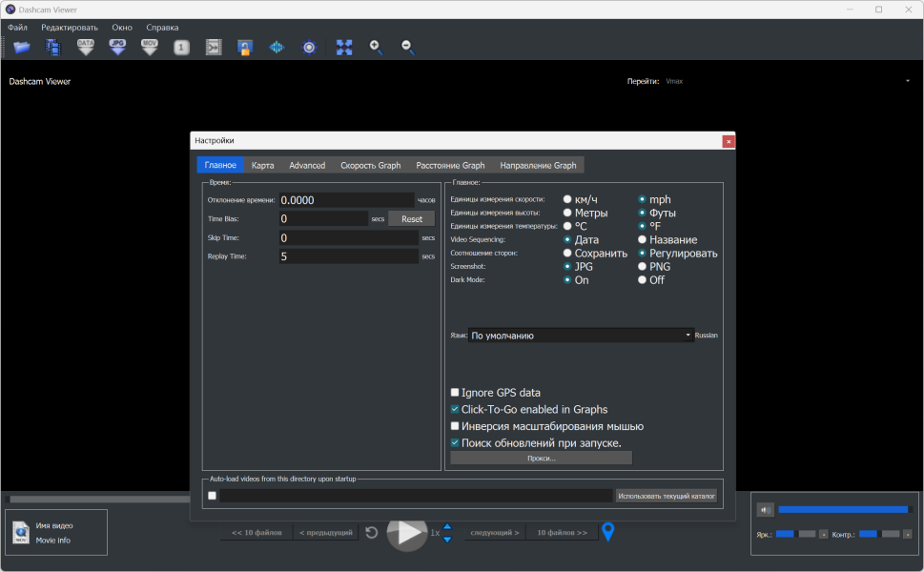Click the export DATA toolbar icon

(86, 47)
